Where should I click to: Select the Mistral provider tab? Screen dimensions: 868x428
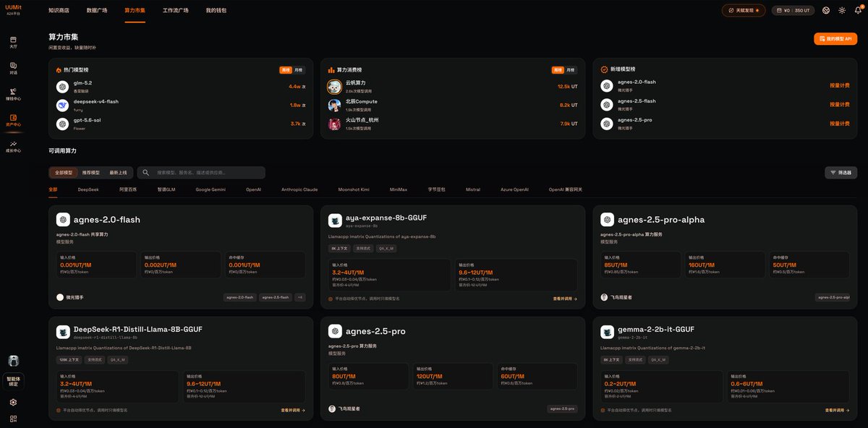click(472, 189)
